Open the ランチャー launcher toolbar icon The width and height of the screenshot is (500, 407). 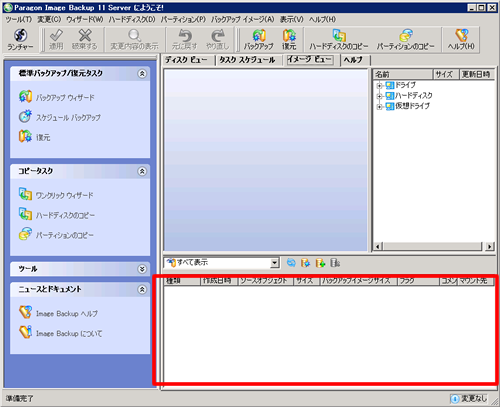tap(20, 40)
